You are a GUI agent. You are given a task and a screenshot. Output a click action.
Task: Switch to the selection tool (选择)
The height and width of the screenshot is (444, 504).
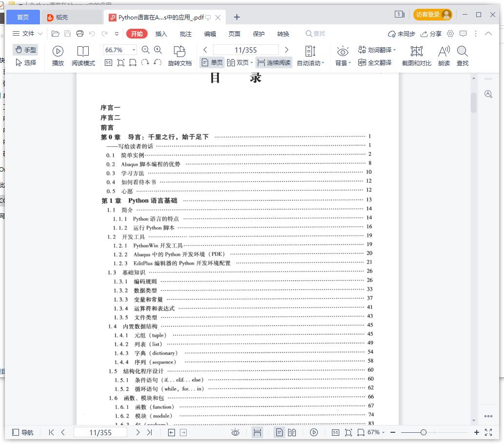coord(26,62)
